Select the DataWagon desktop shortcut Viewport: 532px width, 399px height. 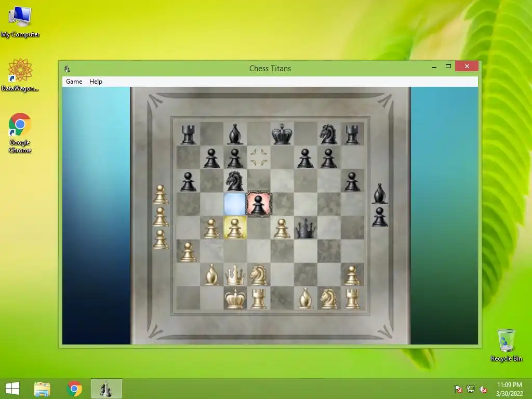[x=20, y=75]
